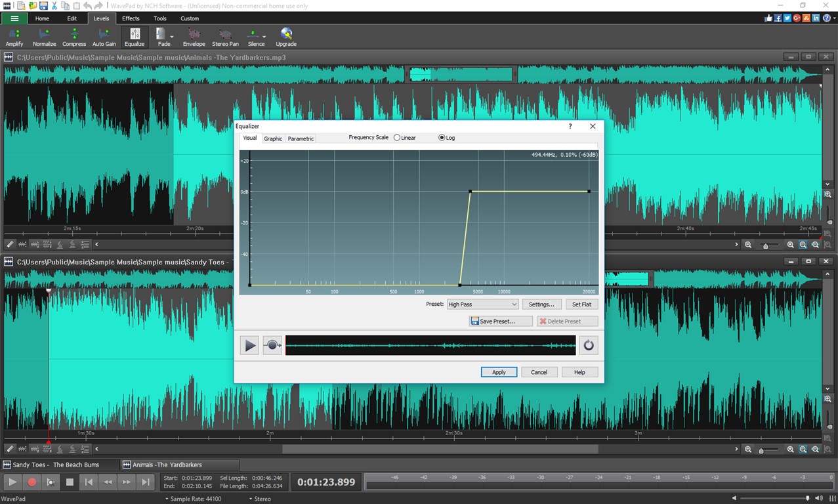Open the green hamburger main menu
The width and height of the screenshot is (838, 504).
(14, 18)
